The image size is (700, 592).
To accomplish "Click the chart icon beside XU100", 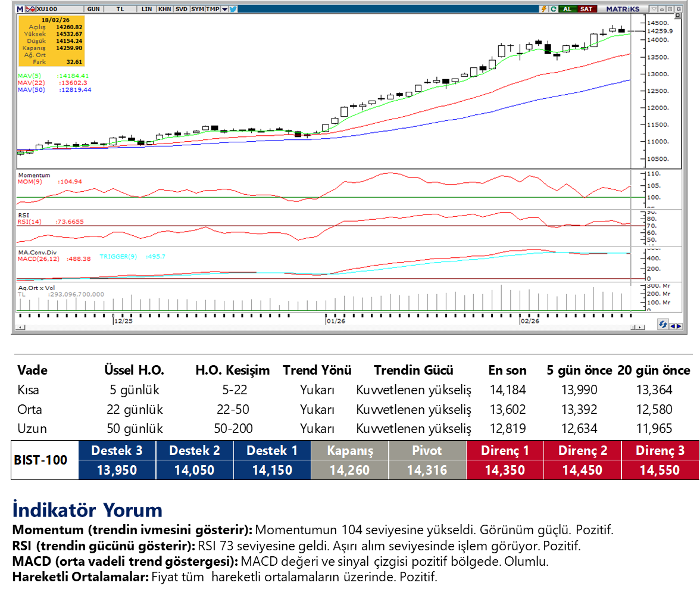I will click(x=30, y=9).
